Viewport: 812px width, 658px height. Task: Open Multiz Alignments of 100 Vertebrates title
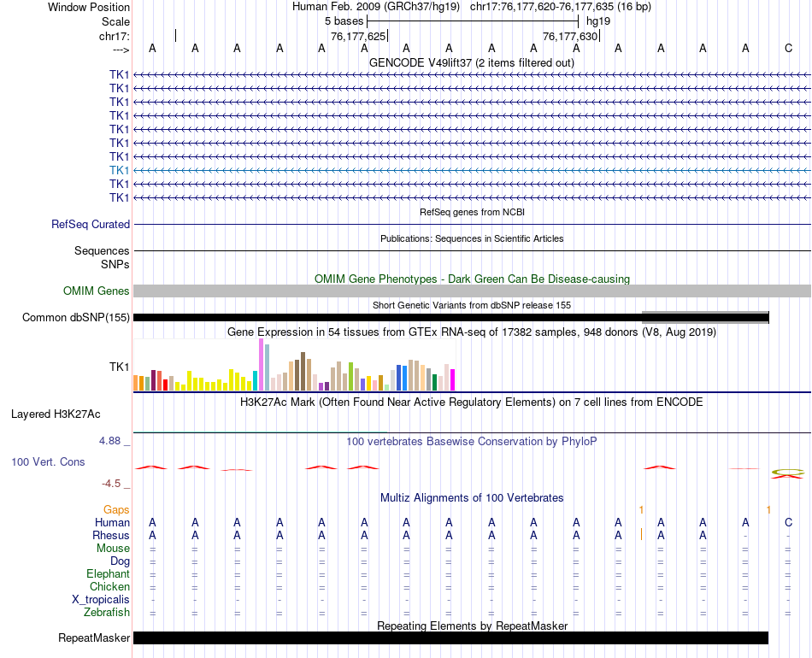pyautogui.click(x=472, y=498)
